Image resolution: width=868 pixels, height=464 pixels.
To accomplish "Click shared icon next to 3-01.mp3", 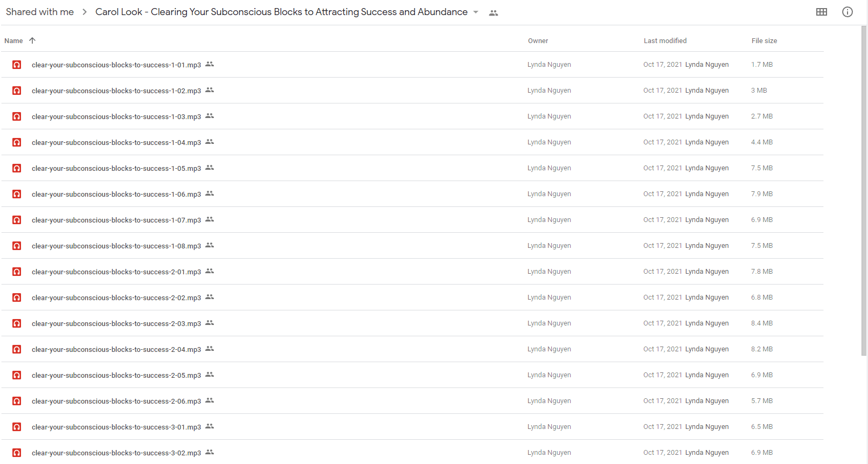I will tap(210, 426).
